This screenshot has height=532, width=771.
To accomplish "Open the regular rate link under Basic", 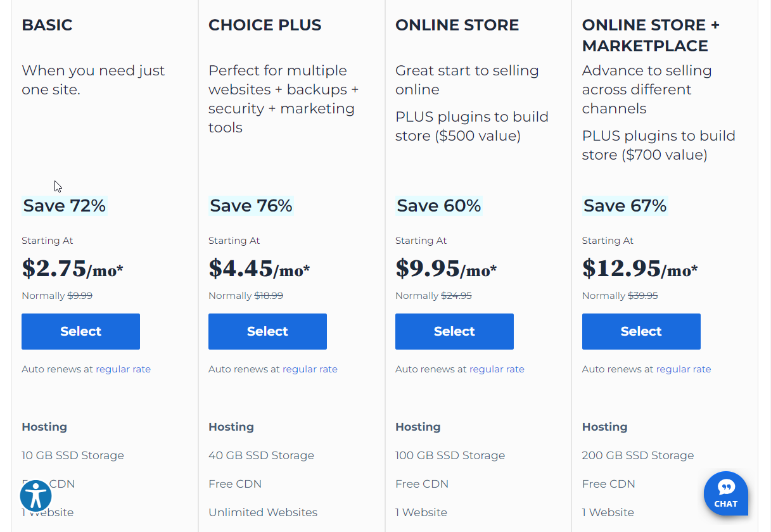I will pyautogui.click(x=123, y=369).
